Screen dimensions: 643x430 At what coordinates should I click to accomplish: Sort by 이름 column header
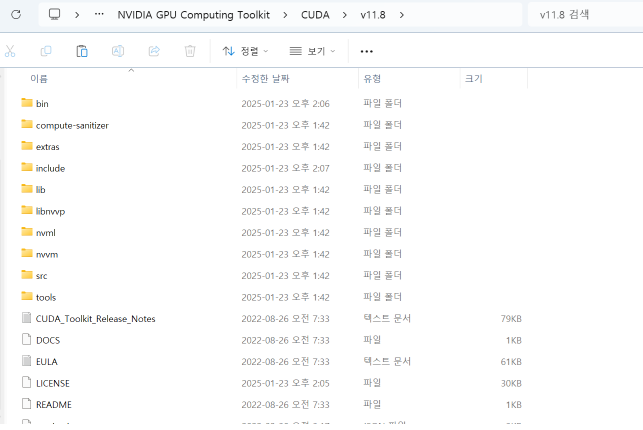click(39, 79)
